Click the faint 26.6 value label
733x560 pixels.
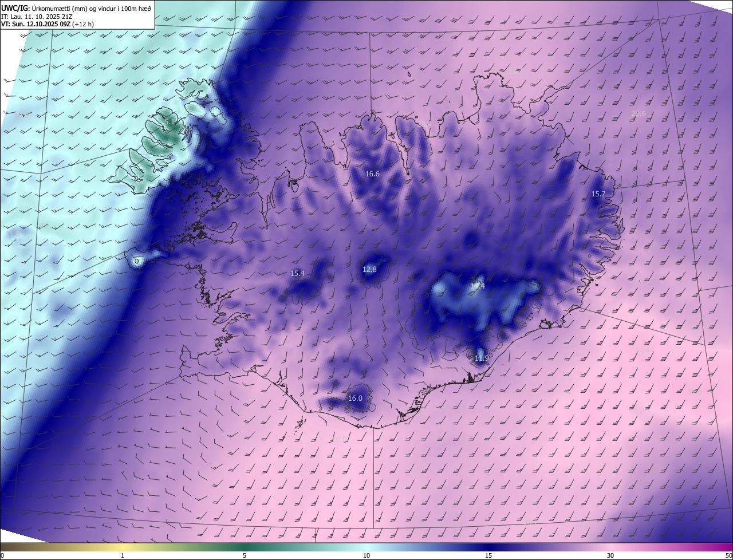(x=639, y=113)
